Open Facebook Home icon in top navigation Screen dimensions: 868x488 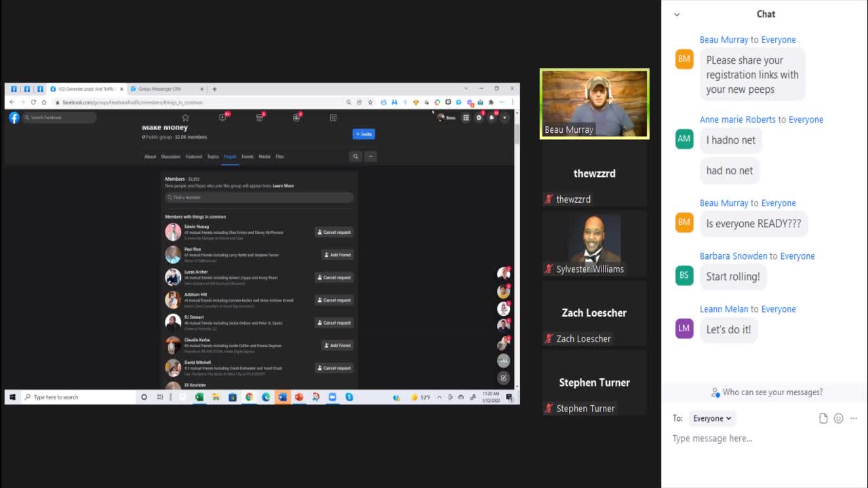pos(185,117)
